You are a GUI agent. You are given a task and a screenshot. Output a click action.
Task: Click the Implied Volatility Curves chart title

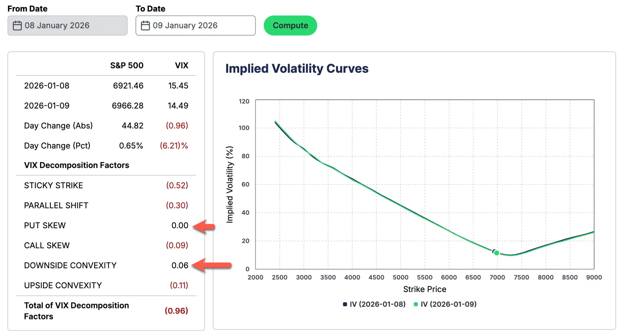(297, 69)
